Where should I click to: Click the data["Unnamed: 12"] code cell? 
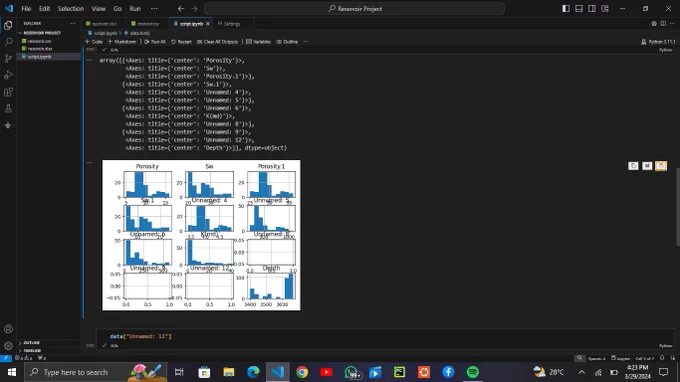pos(385,336)
